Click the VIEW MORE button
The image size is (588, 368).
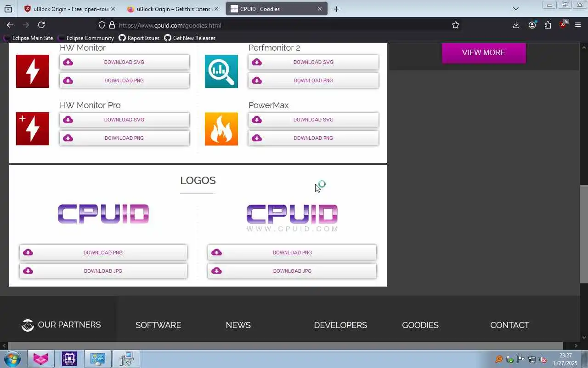pos(484,52)
